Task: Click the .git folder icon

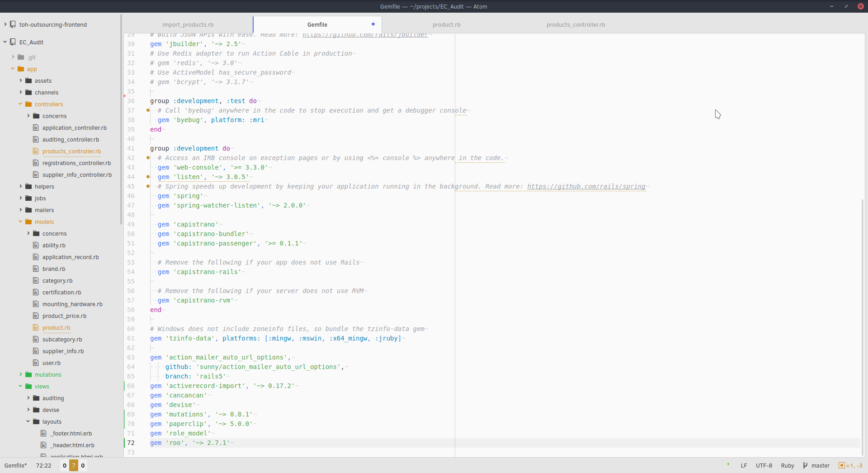Action: 21,57
